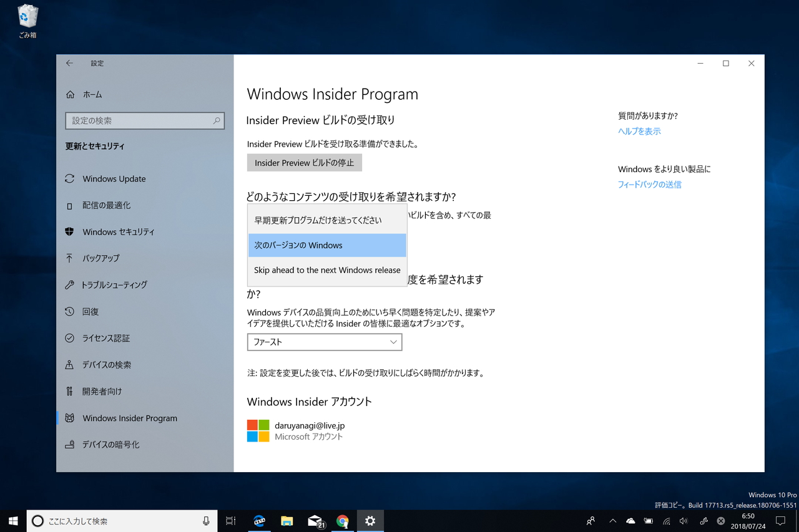
Task: Expand hidden icons with the tray chevron
Action: tap(612, 521)
